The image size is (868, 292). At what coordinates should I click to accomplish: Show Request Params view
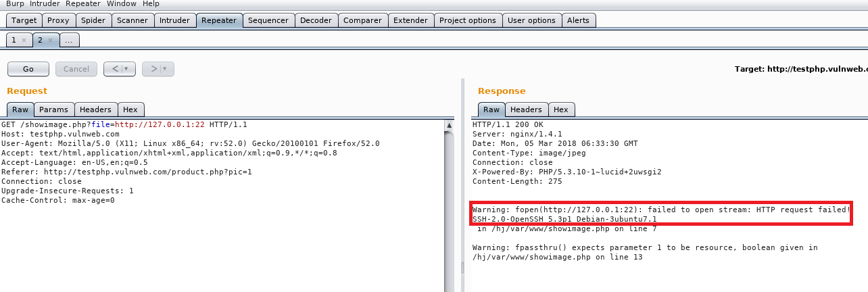[53, 109]
